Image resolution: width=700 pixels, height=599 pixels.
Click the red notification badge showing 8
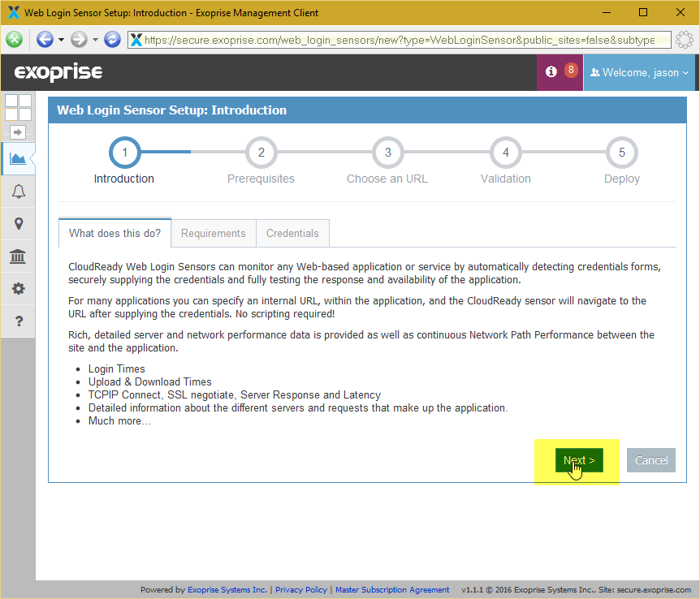coord(571,70)
